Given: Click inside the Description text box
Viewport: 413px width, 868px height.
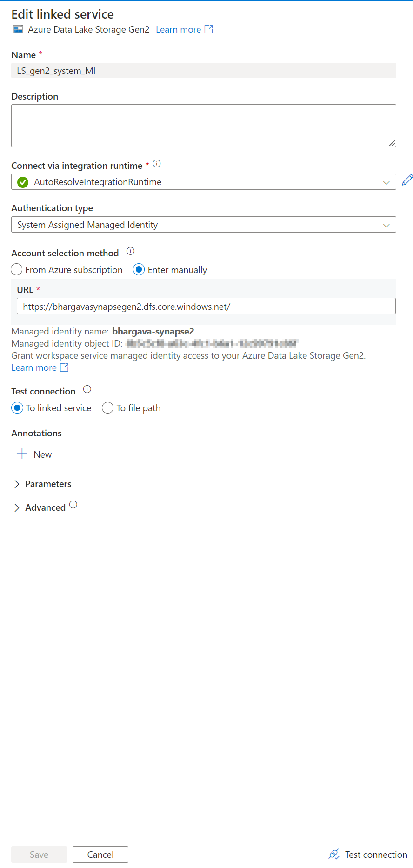Looking at the screenshot, I should [203, 125].
